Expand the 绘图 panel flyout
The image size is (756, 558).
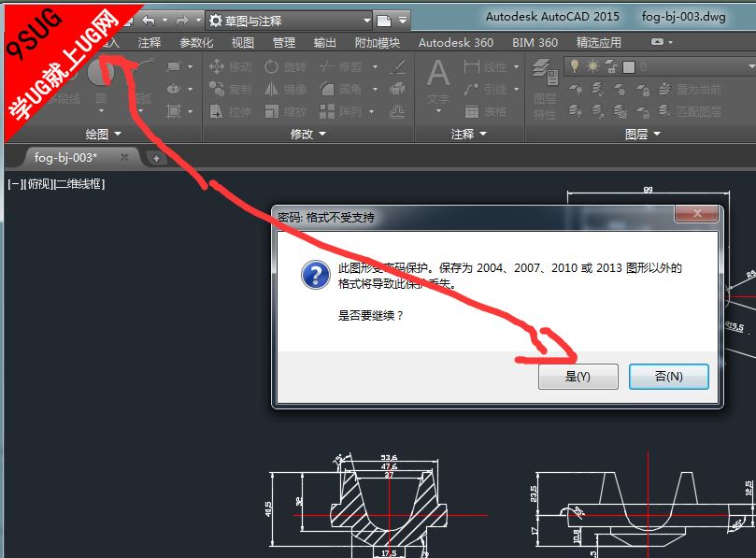[x=103, y=134]
